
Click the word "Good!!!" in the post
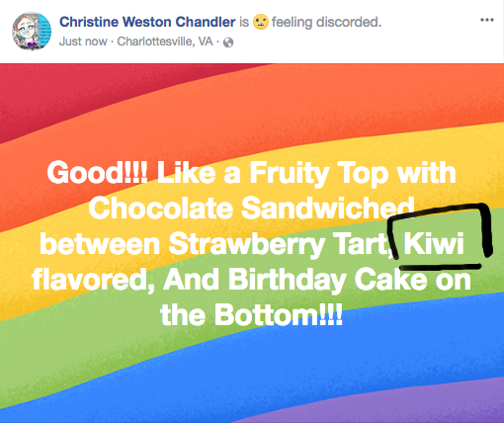(97, 172)
